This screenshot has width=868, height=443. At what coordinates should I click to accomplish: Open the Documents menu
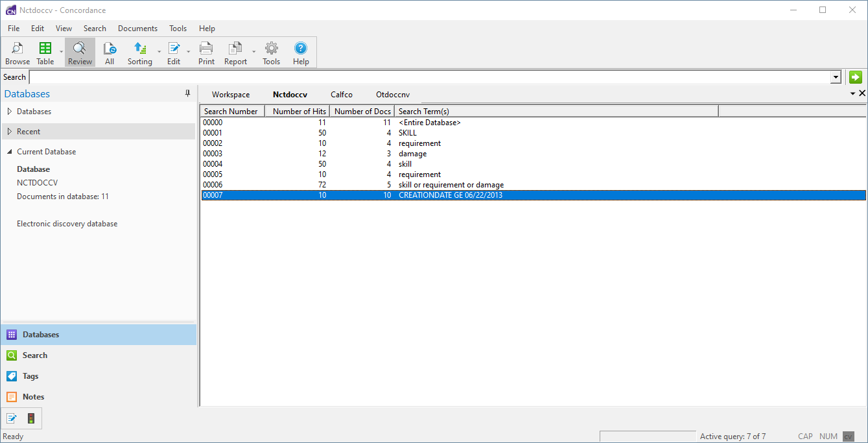point(137,29)
